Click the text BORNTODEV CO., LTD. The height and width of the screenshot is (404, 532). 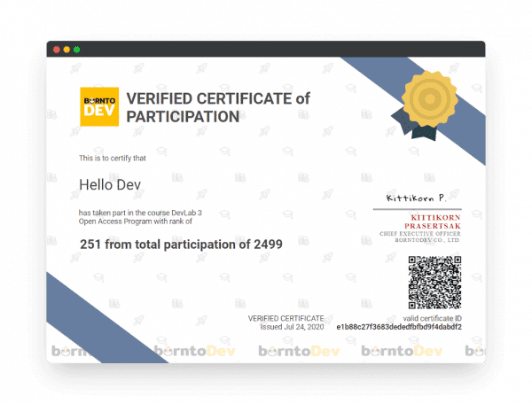coord(427,240)
